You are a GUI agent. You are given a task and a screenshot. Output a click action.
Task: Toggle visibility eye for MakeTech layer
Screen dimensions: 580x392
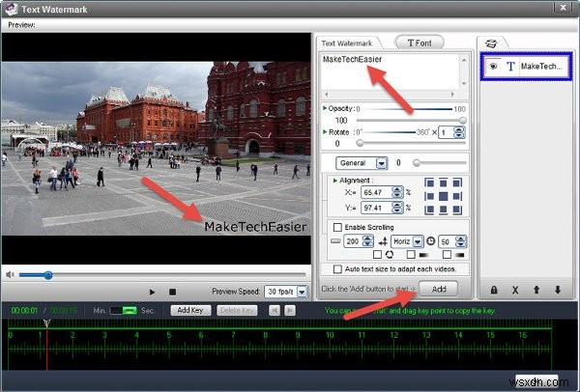point(493,66)
